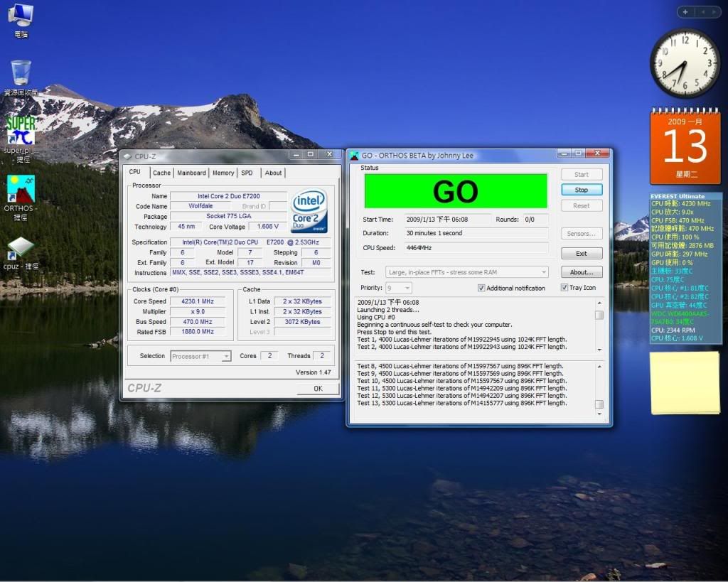Toggle the Tray Icon checkbox
This screenshot has height=582, width=728.
[564, 287]
